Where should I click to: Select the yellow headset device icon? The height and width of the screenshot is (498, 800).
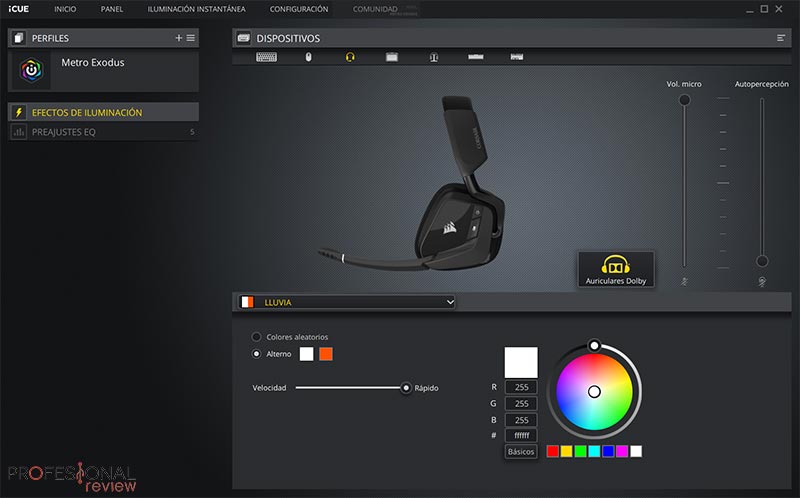click(350, 57)
